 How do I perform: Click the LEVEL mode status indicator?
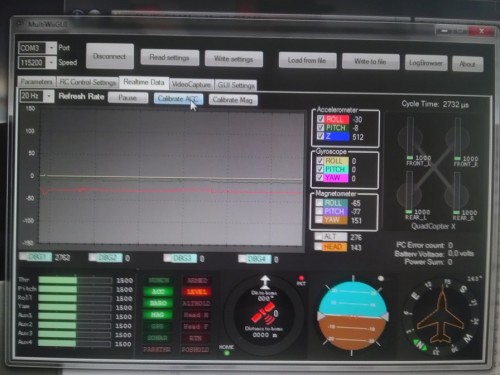197,292
